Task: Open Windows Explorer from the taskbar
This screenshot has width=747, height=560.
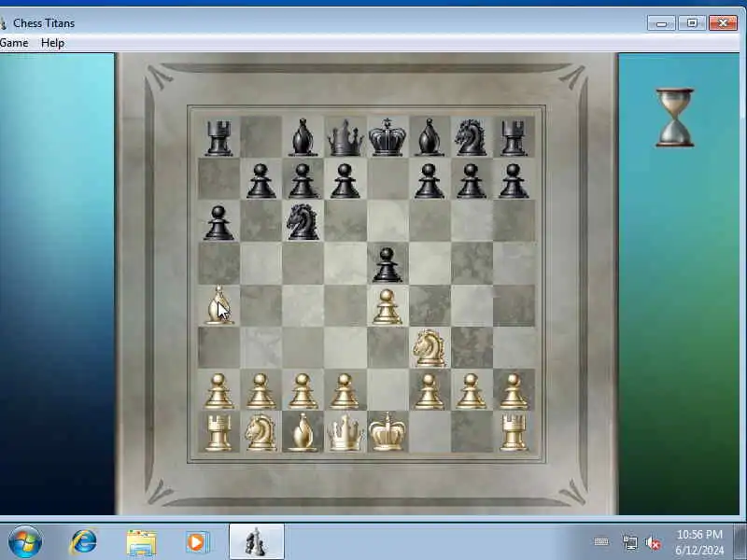Action: (x=141, y=543)
